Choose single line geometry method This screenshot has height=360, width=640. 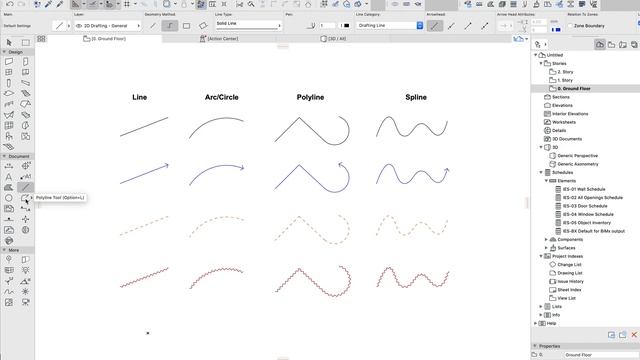pos(153,26)
